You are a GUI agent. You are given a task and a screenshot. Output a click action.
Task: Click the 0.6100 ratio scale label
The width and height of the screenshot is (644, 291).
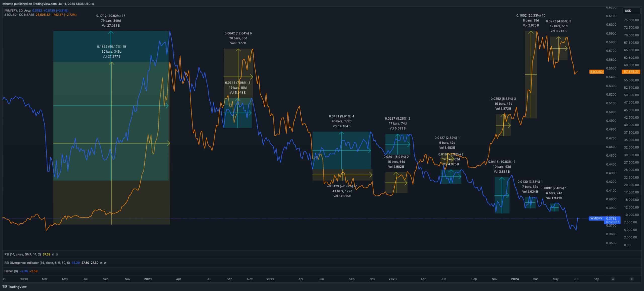click(611, 16)
